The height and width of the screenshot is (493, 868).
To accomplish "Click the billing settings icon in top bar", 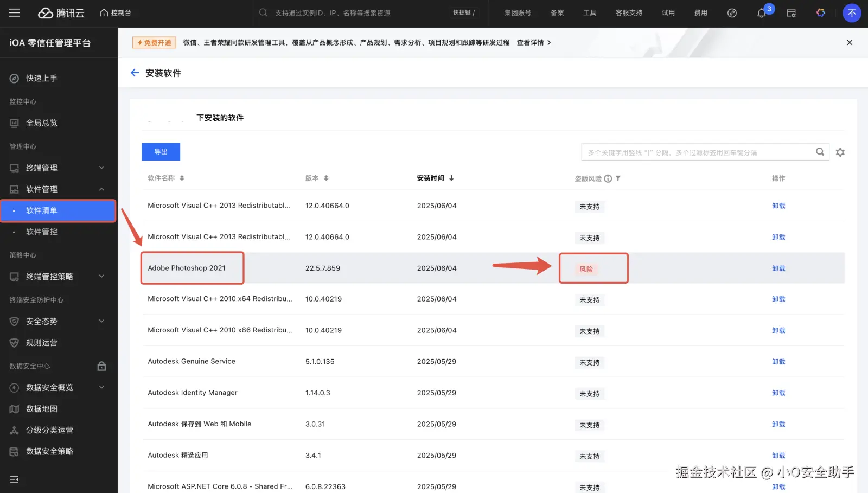I will (791, 12).
